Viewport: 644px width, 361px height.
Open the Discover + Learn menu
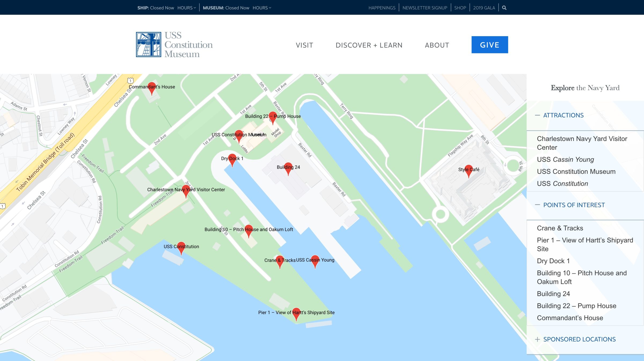click(x=369, y=45)
